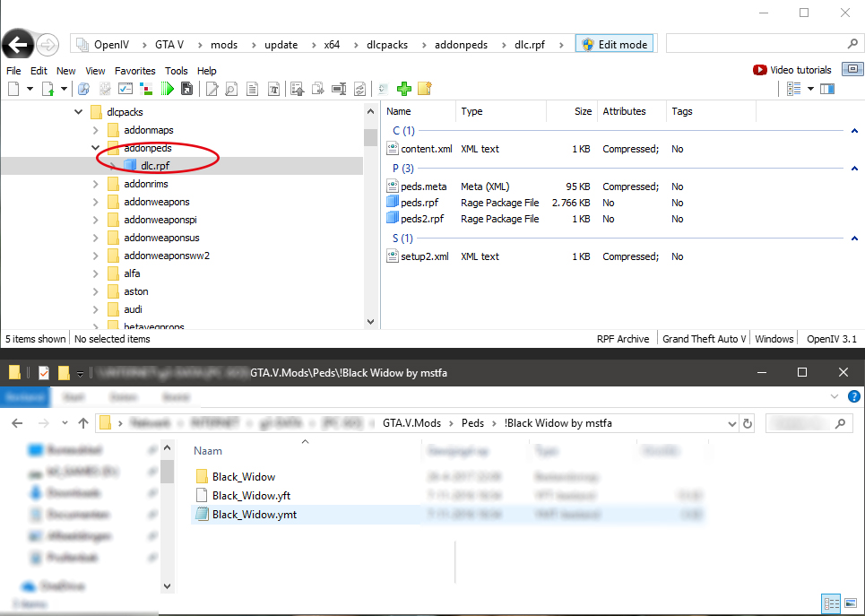This screenshot has height=616, width=865.
Task: Collapse the S (1) file group
Action: click(854, 239)
